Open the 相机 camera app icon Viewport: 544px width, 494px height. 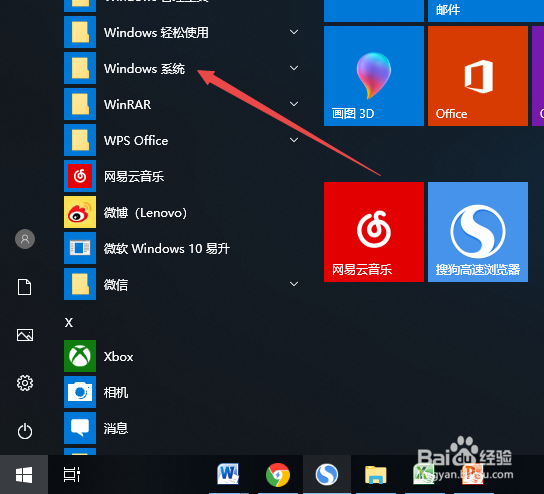(80, 392)
